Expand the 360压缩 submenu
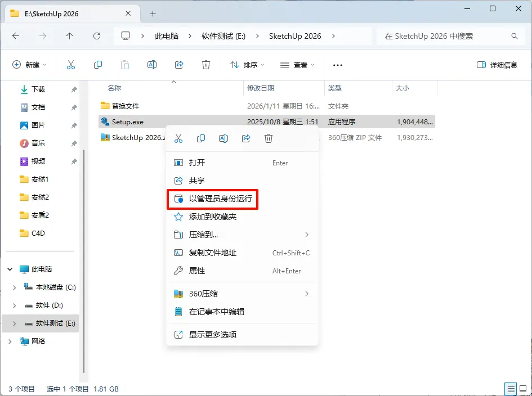 (307, 294)
